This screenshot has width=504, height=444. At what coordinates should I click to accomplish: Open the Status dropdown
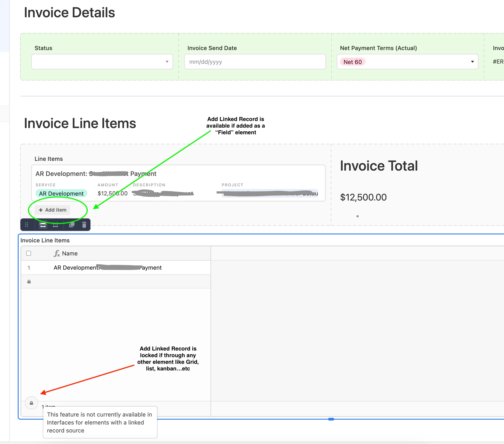[x=102, y=62]
